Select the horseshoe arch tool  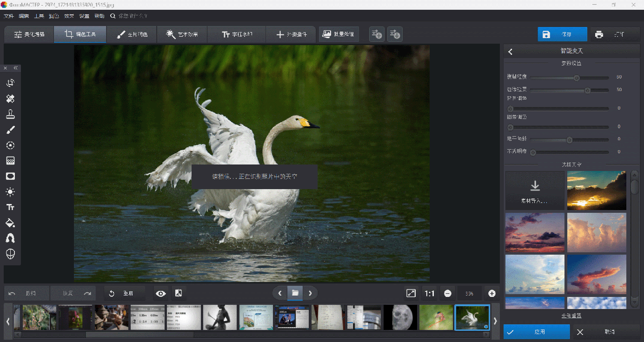tap(10, 238)
